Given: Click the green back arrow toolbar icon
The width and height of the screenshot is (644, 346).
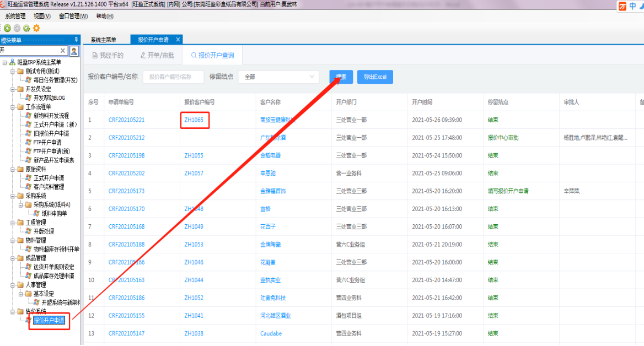Looking at the screenshot, I should (x=7, y=28).
